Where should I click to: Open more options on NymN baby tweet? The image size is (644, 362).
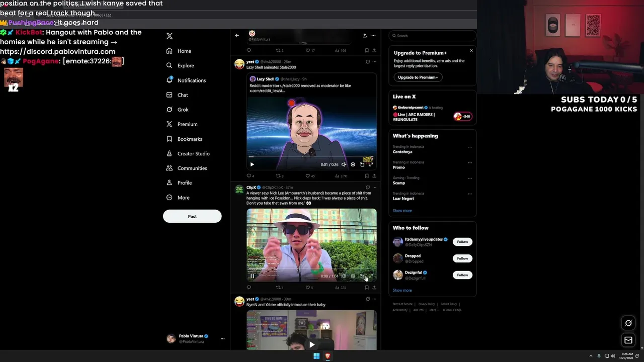point(374,299)
